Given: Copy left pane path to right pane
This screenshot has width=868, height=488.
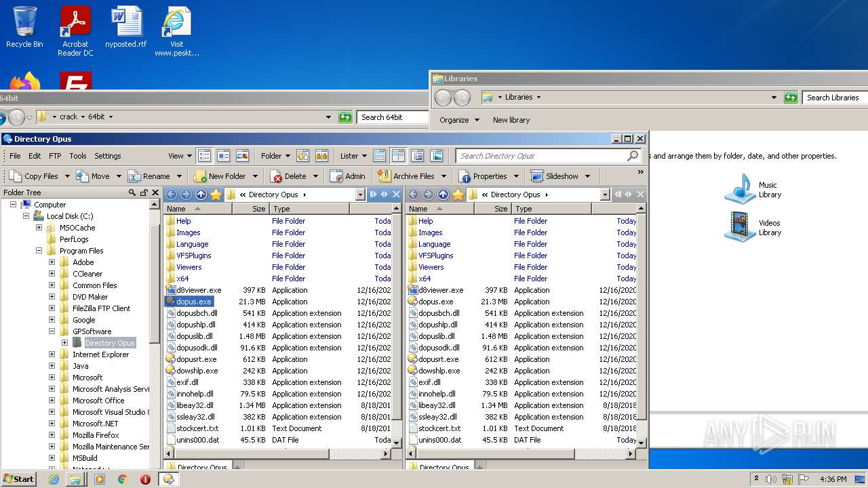Looking at the screenshot, I should point(373,195).
